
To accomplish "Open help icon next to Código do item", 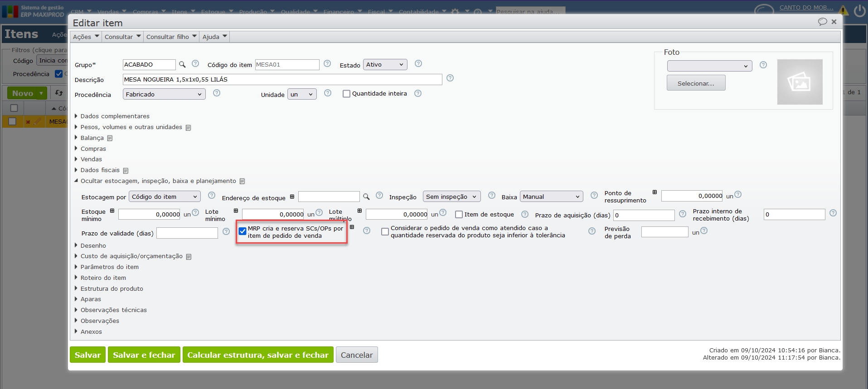I will pos(327,63).
